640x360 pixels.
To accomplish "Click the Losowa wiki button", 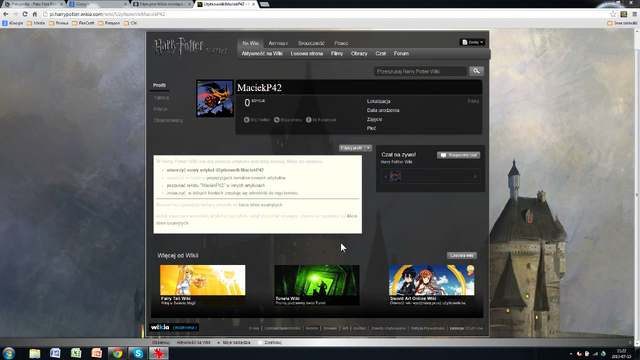I will click(462, 256).
